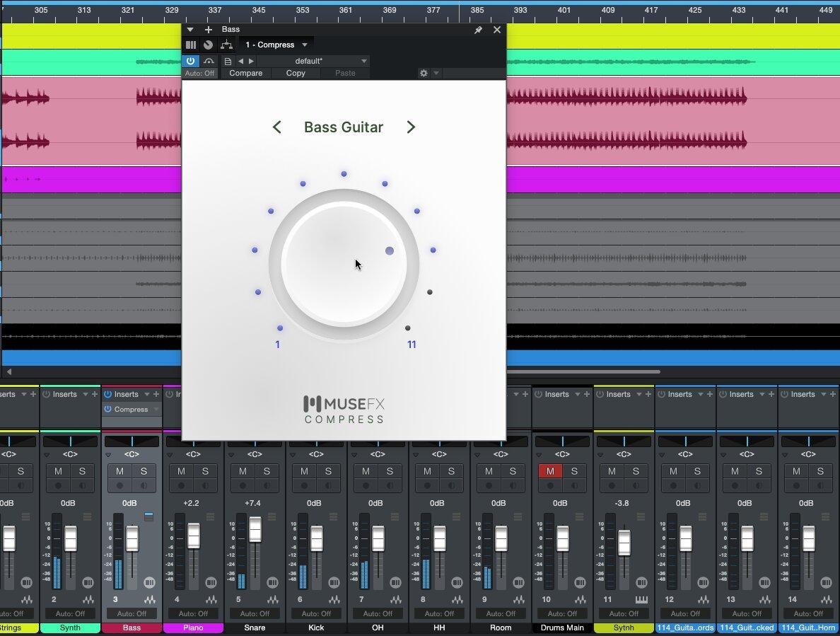
Task: Open Inserts dropdown arrow on Drums Main channel
Action: tap(578, 394)
